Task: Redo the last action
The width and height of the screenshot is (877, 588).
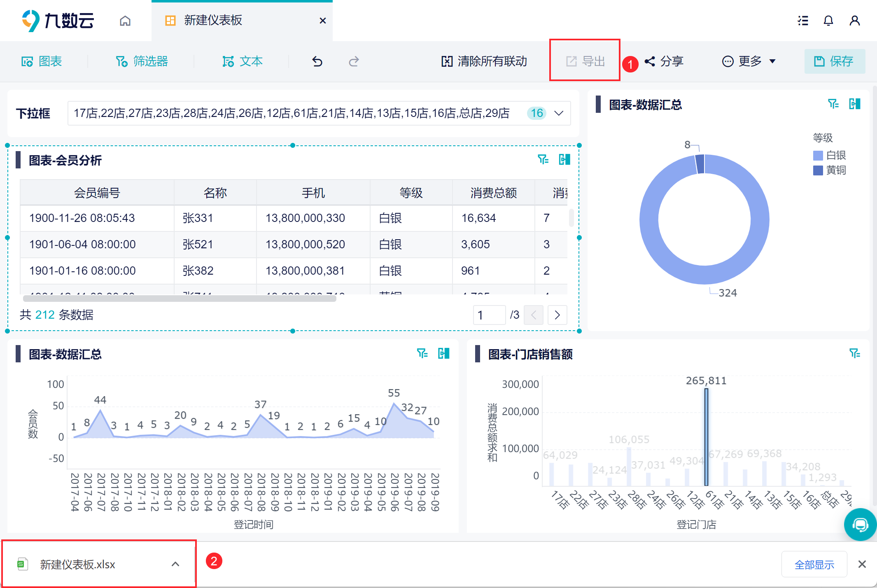Action: tap(354, 61)
